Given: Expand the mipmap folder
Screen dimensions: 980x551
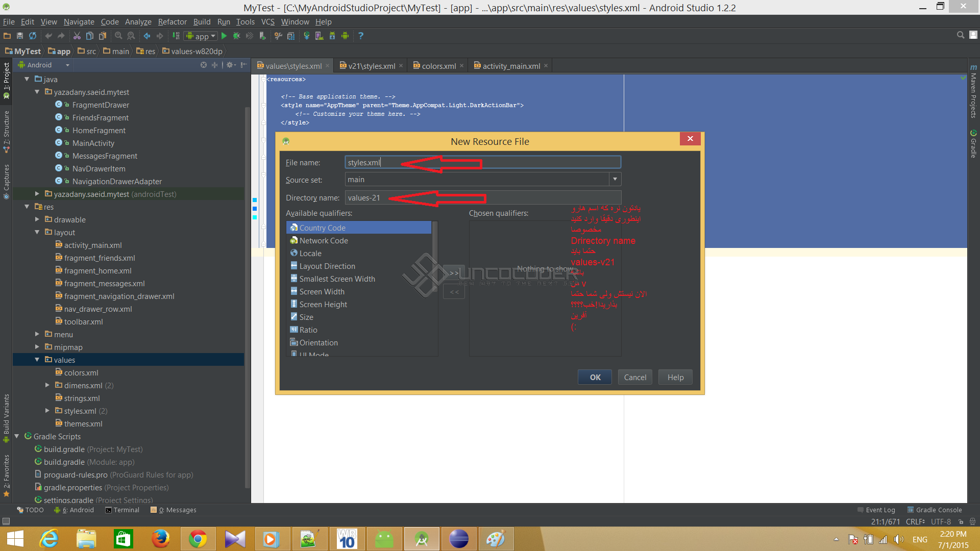Looking at the screenshot, I should (37, 347).
